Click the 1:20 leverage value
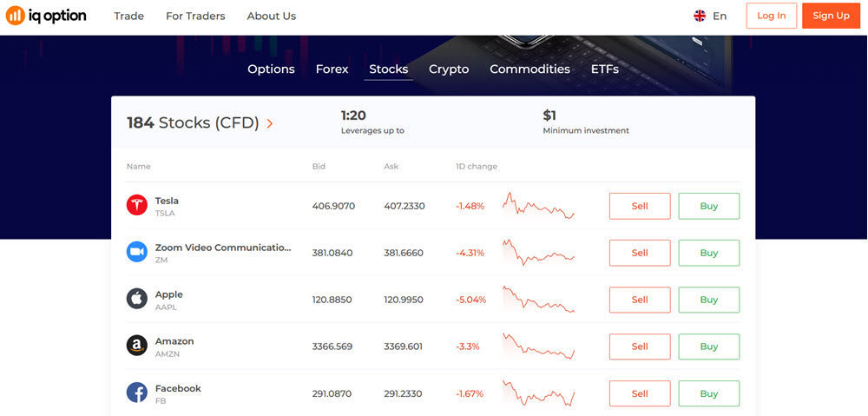Screen dimensions: 868x416 pyautogui.click(x=353, y=116)
